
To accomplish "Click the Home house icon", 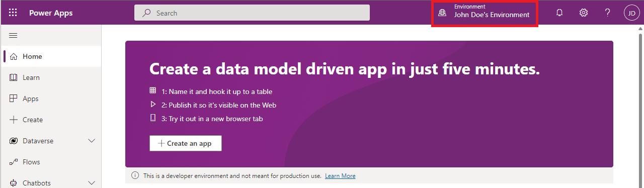I will [14, 56].
